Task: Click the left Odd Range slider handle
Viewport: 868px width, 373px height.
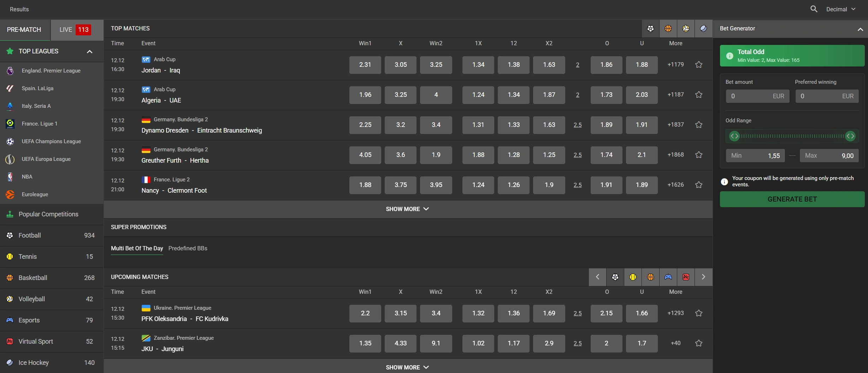Action: tap(734, 136)
